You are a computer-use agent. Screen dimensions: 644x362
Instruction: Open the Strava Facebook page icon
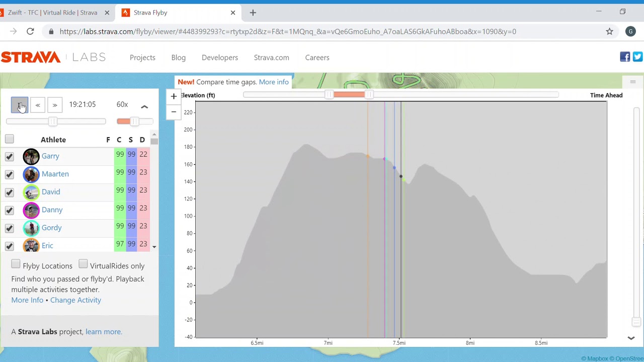[625, 57]
